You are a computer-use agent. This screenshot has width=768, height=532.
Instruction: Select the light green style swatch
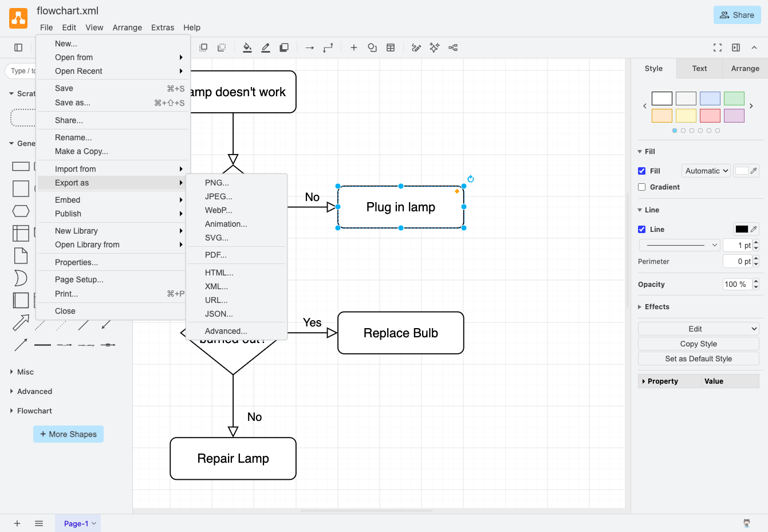[x=734, y=98]
